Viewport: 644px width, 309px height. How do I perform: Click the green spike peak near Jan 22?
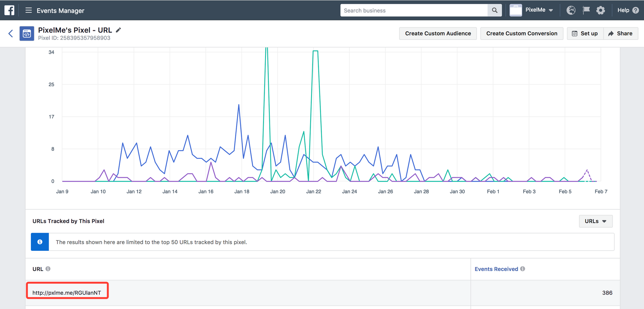pos(315,51)
